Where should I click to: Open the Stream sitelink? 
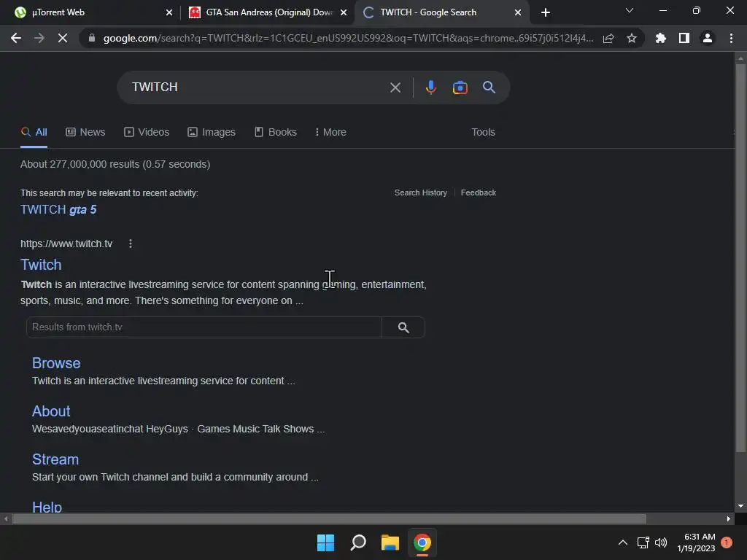point(55,459)
